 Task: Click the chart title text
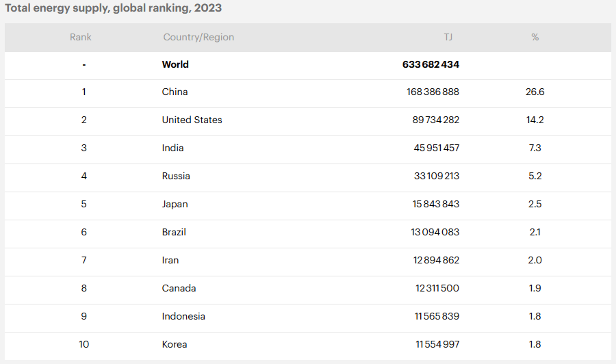pos(114,8)
